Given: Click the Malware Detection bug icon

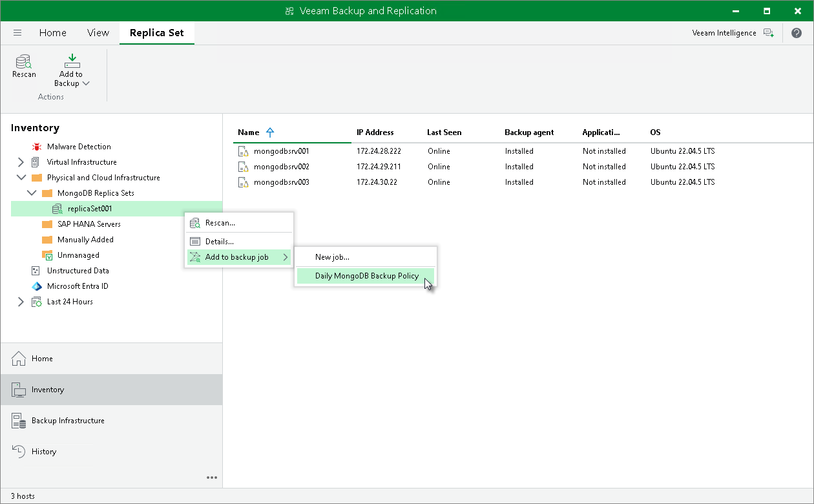Looking at the screenshot, I should [36, 147].
